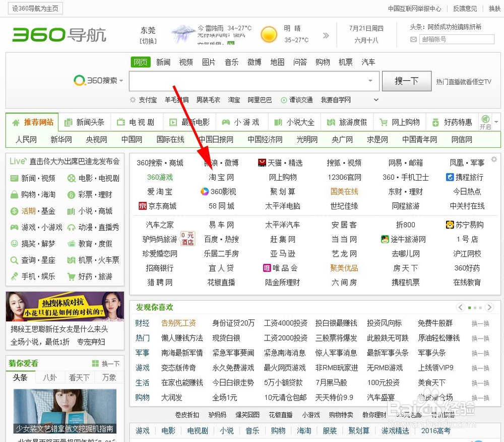The width and height of the screenshot is (504, 442).
Task: Click 查询·星座 magnifier sidebar entry
Action: (x=33, y=260)
